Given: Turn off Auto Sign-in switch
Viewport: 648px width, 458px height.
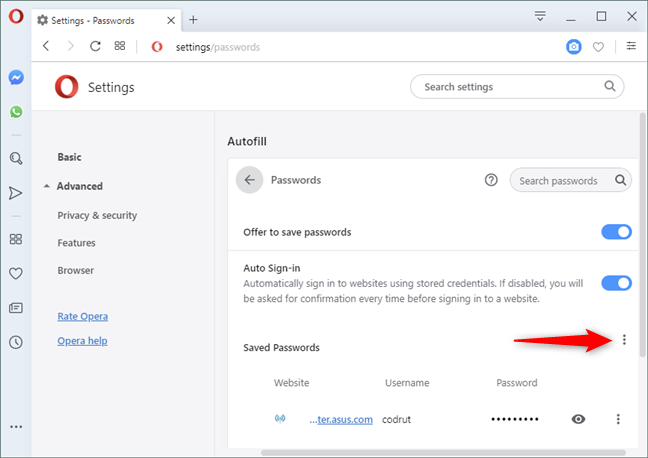Looking at the screenshot, I should click(616, 283).
